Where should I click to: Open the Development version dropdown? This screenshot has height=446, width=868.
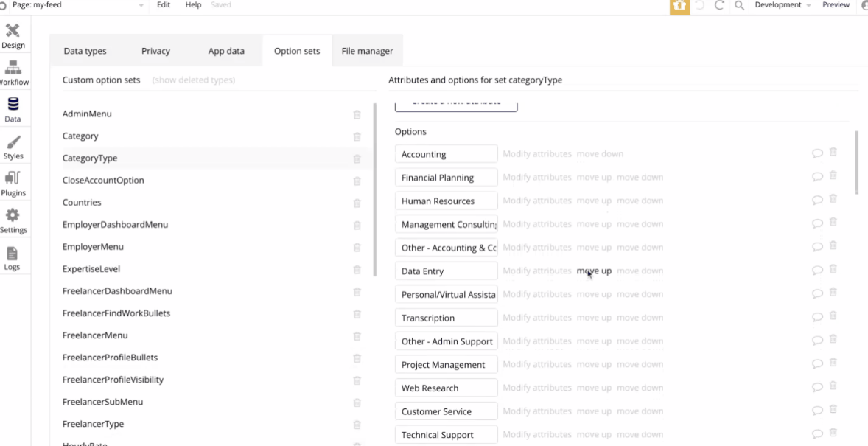click(782, 5)
